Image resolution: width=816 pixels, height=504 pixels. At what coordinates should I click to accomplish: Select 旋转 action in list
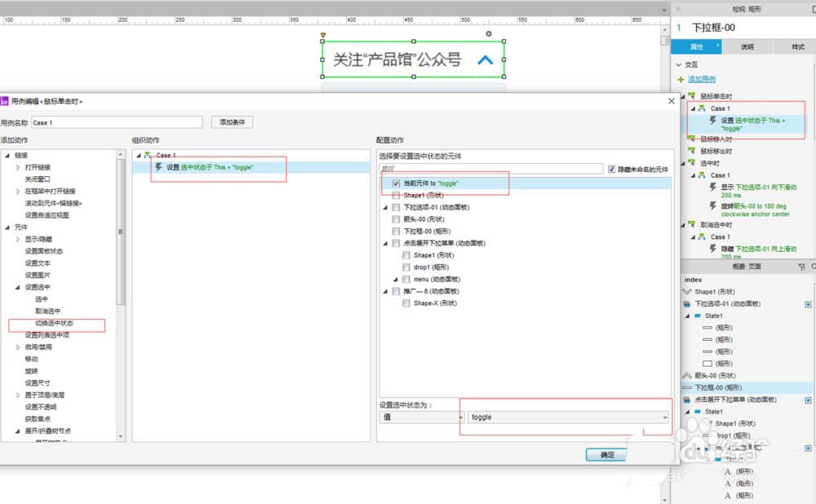tap(31, 371)
